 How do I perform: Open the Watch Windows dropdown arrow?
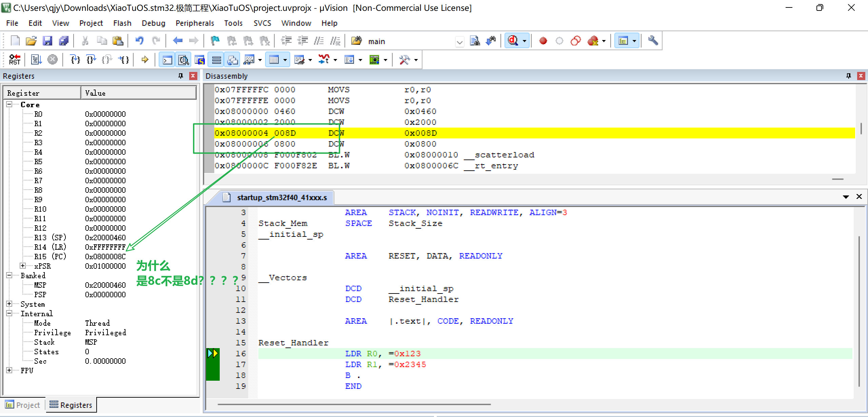tap(260, 60)
